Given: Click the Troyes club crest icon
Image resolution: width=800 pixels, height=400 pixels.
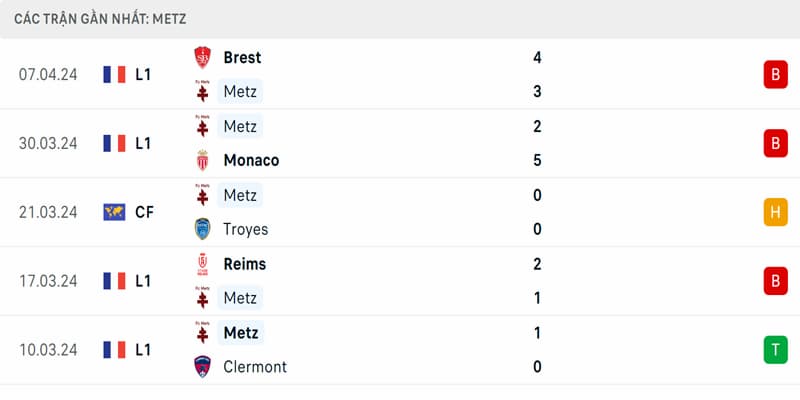Looking at the screenshot, I should [203, 229].
